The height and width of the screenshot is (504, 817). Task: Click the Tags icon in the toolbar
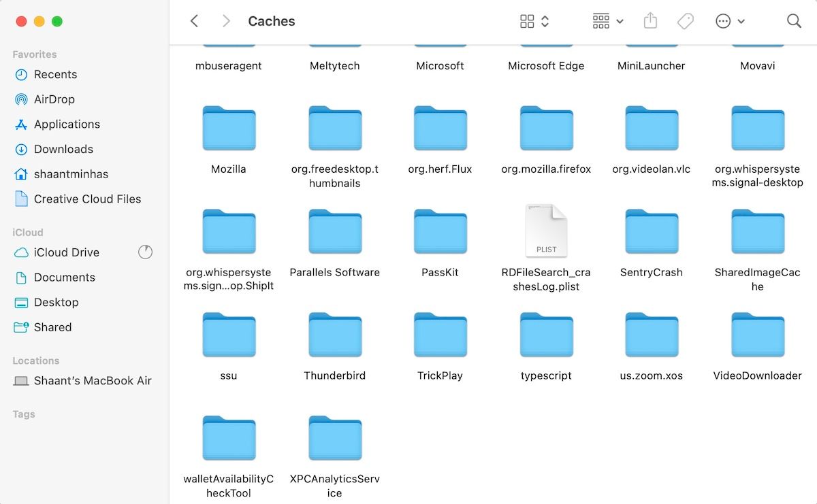pos(685,21)
